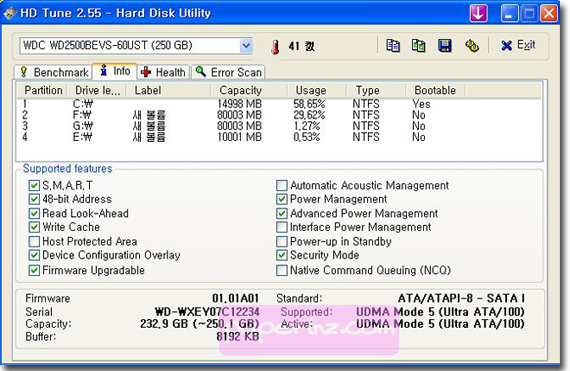The height and width of the screenshot is (371, 570).
Task: Check Interface Power Management checkbox
Action: click(x=282, y=227)
